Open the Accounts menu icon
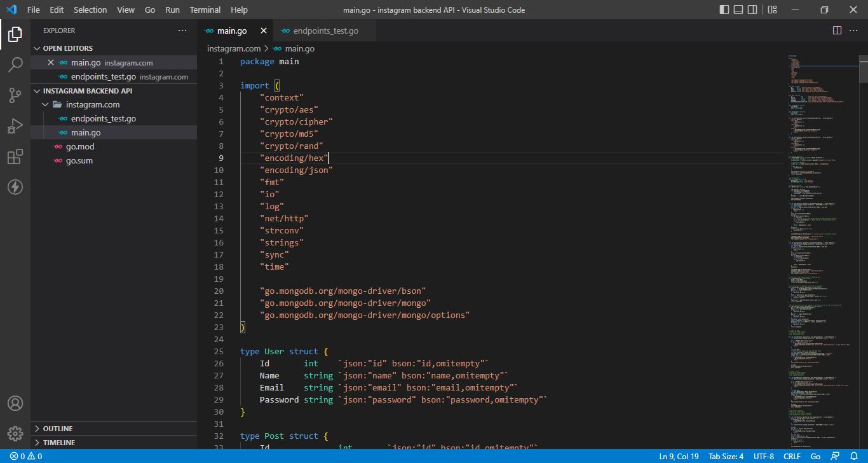The height and width of the screenshot is (463, 868). [x=15, y=403]
